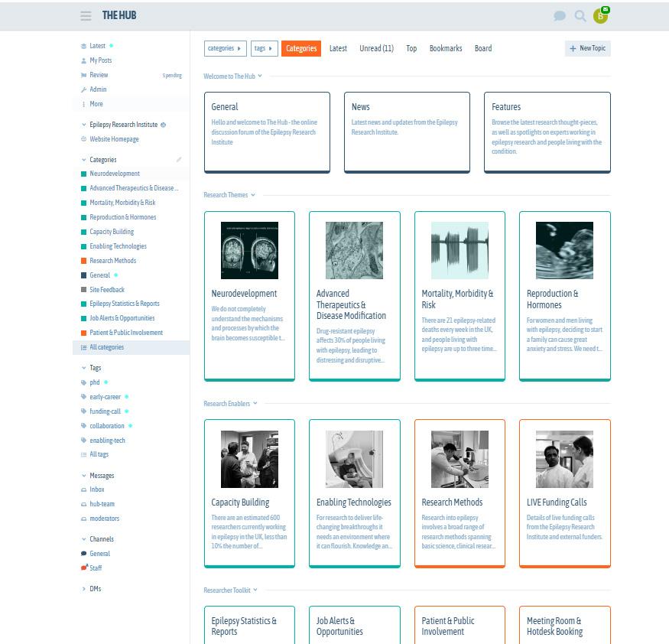
Task: Open the Mortality, Morbidity & Risk waveform thumbnail
Action: coord(460,250)
